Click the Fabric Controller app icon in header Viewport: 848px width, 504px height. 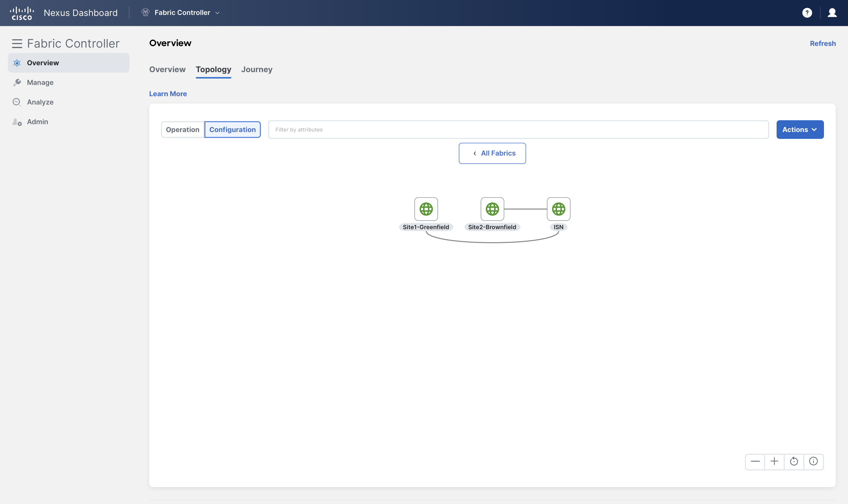pyautogui.click(x=145, y=13)
